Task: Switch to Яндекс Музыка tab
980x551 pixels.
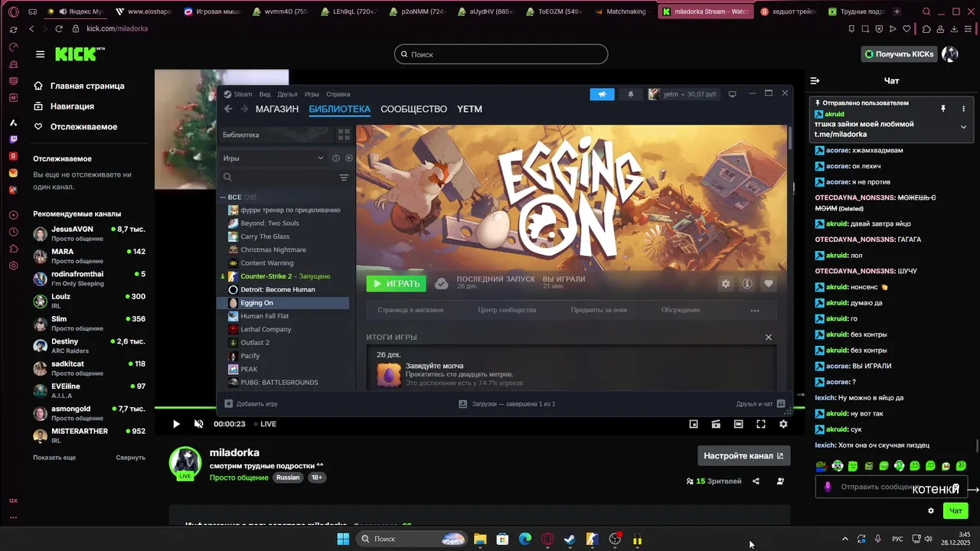Action: click(75, 11)
